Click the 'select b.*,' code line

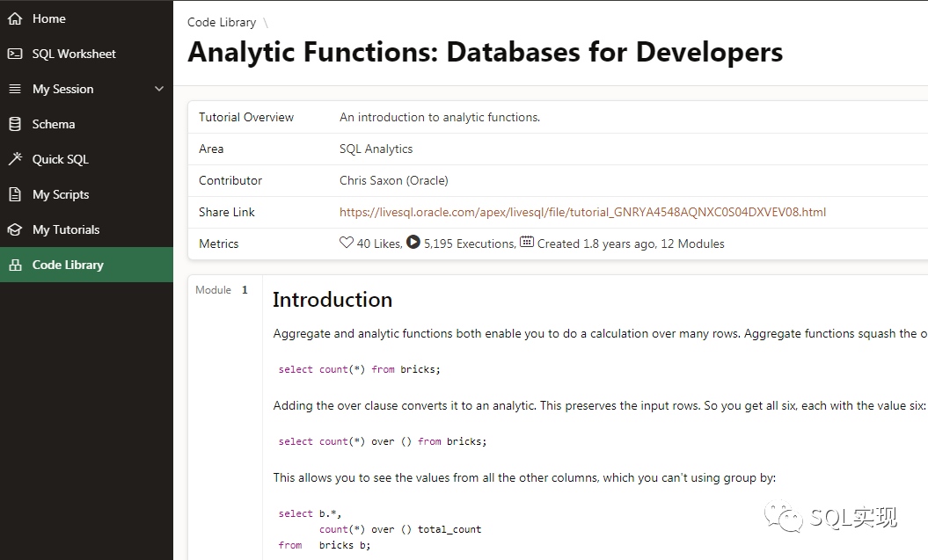[310, 514]
